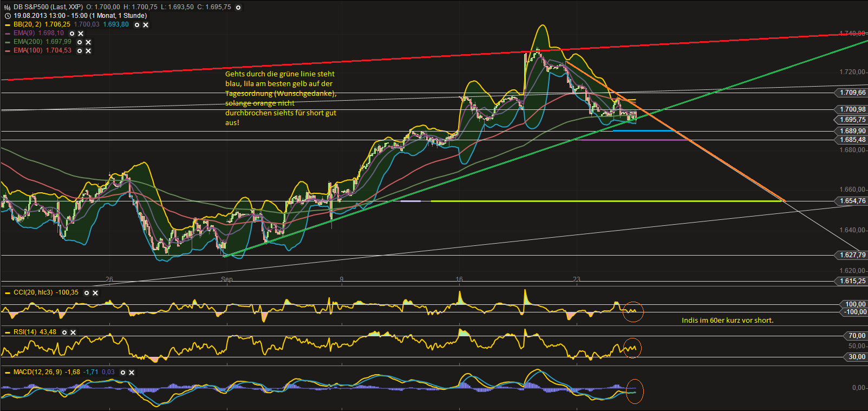Click the 1.709,66 price level tag
Image resolution: width=868 pixels, height=411 pixels.
(851, 93)
